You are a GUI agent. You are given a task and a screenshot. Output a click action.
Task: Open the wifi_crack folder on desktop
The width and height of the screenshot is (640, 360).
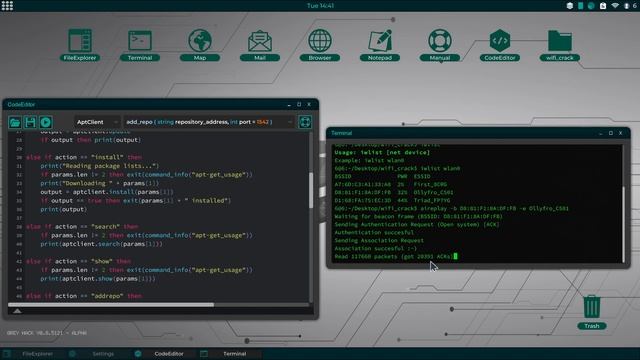point(560,45)
